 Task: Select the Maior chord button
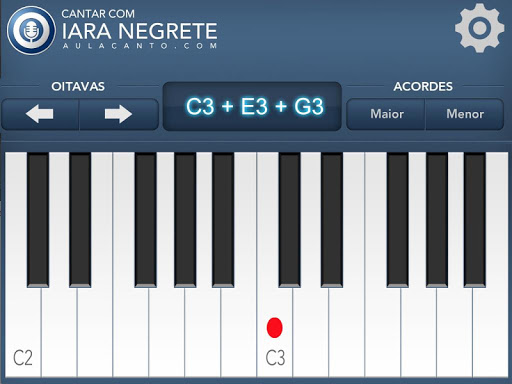tap(386, 114)
